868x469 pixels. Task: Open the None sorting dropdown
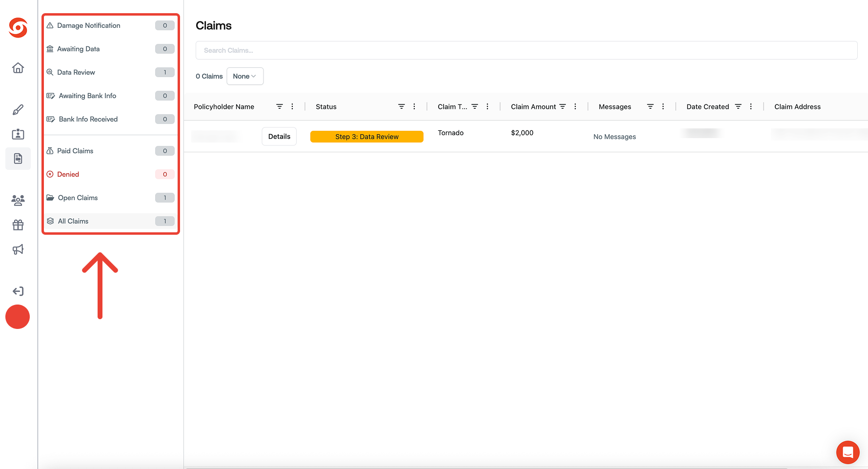click(x=244, y=76)
